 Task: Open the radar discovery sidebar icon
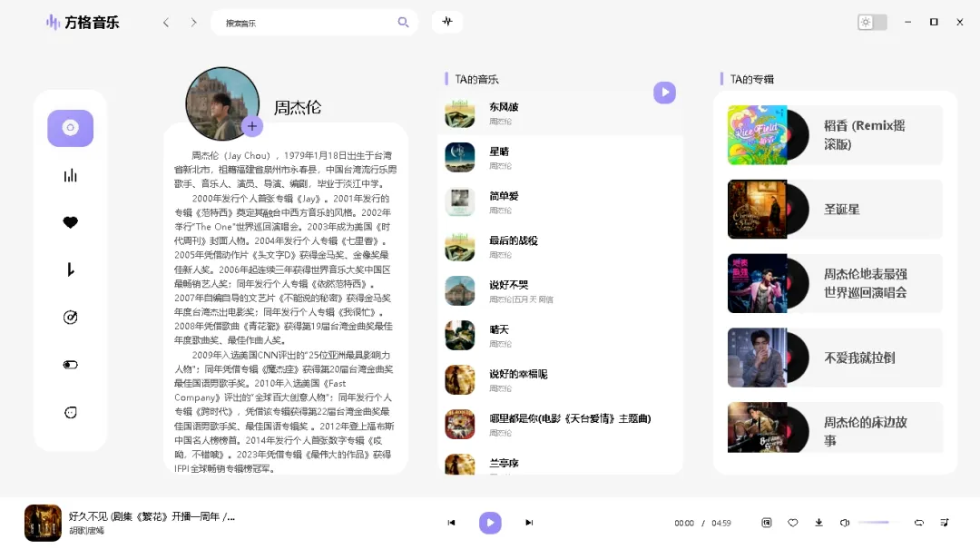pos(71,317)
